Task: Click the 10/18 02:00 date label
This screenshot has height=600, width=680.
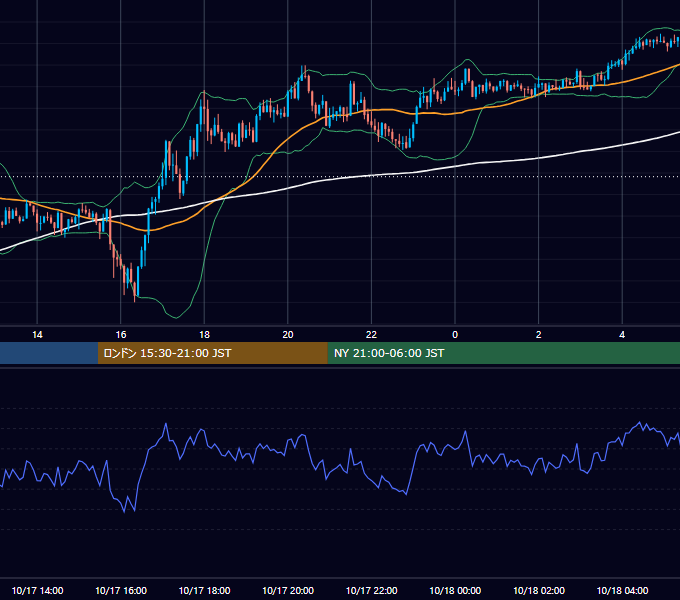Action: 539,590
